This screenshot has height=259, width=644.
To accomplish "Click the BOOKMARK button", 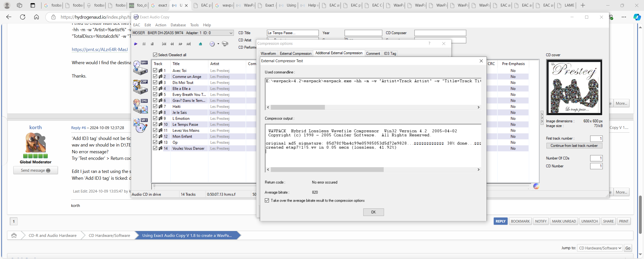I will [x=520, y=221].
